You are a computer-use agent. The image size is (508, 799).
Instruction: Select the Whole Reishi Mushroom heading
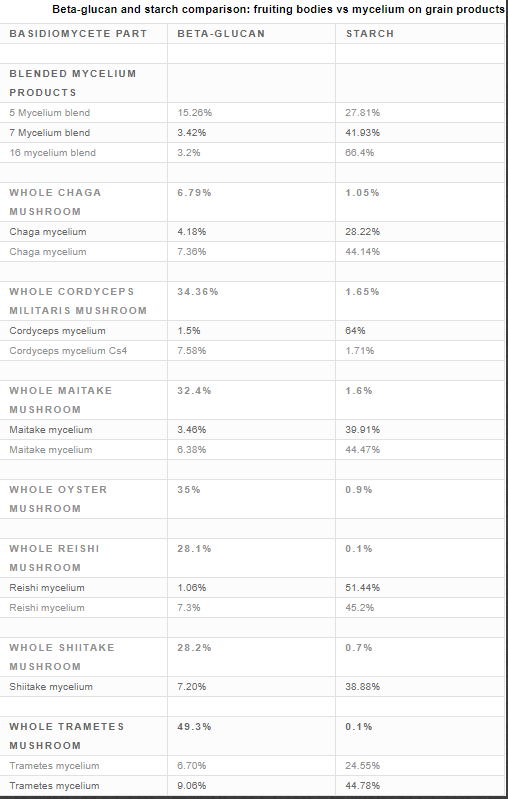(x=54, y=557)
